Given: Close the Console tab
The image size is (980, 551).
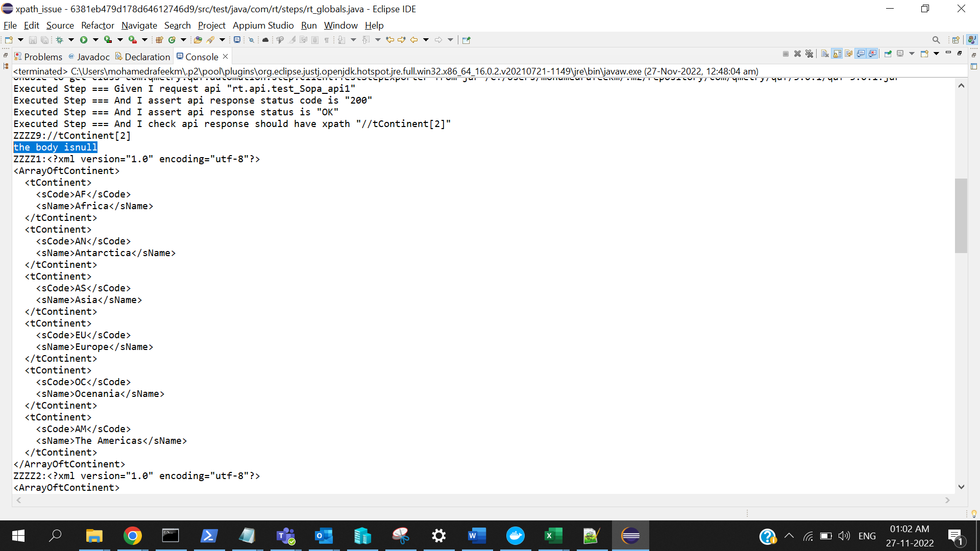Looking at the screenshot, I should (x=225, y=57).
